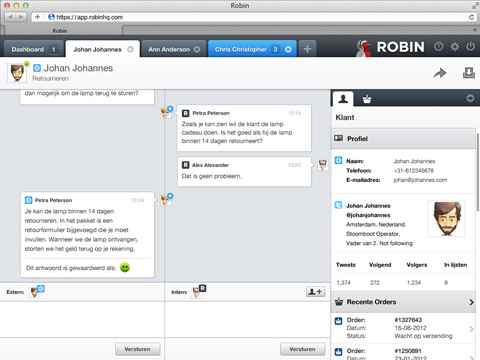Collapse the side panel with arrow circle
This screenshot has height=360, width=480.
470,98
